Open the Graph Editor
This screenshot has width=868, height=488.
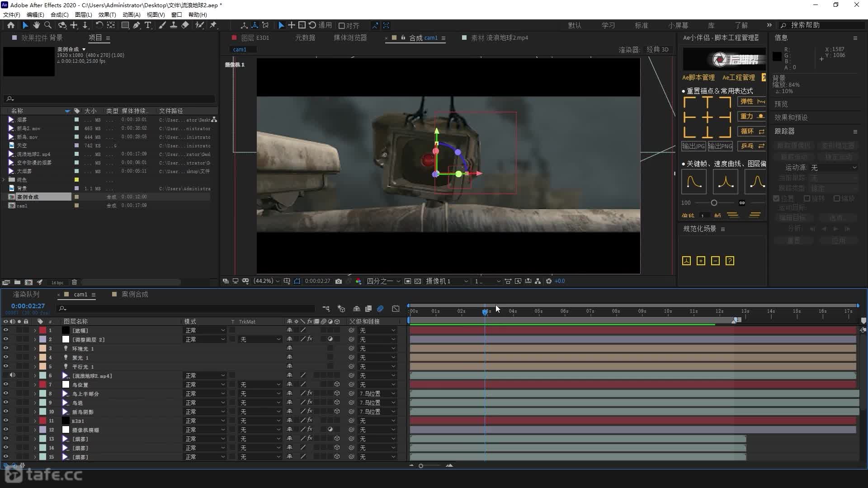[396, 309]
